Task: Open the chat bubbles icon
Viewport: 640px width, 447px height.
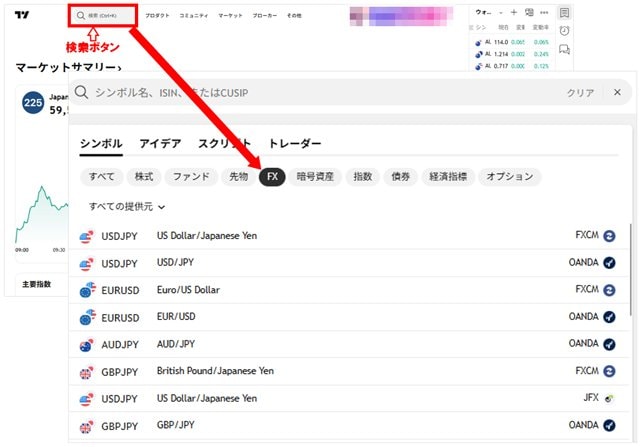Action: [x=564, y=49]
